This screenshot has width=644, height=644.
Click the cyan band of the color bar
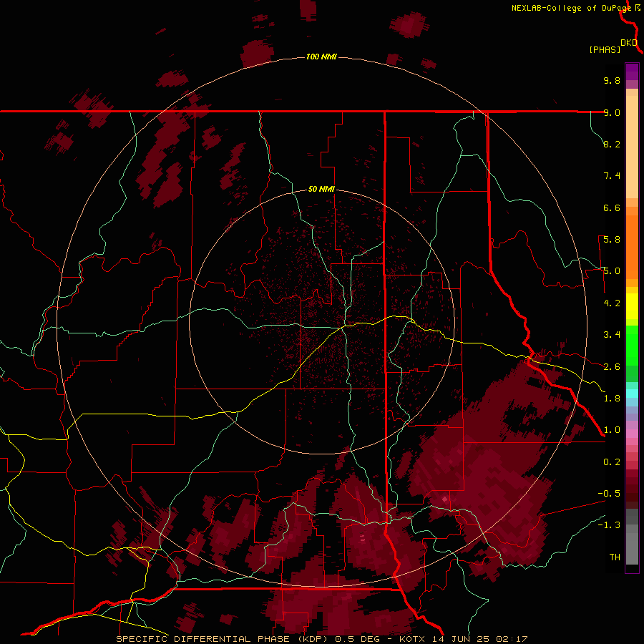point(632,393)
